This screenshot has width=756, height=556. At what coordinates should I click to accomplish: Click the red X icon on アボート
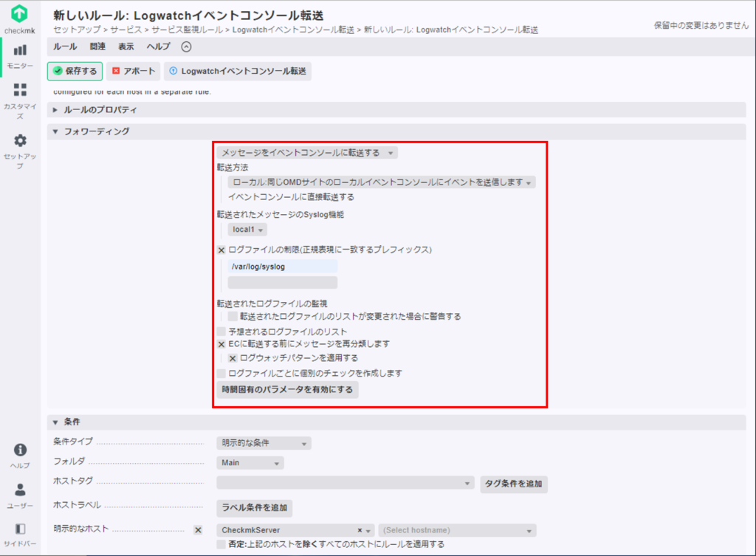[x=116, y=71]
